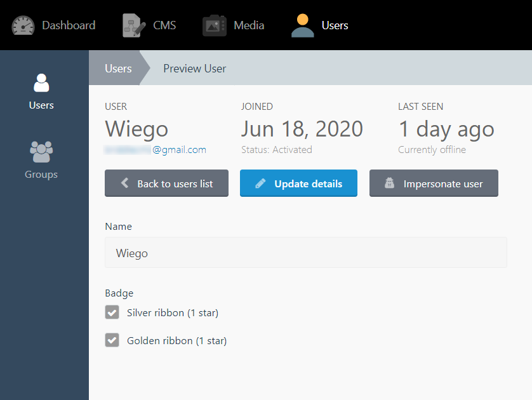Click the pencil edit icon
This screenshot has width=532, height=400.
pyautogui.click(x=260, y=183)
